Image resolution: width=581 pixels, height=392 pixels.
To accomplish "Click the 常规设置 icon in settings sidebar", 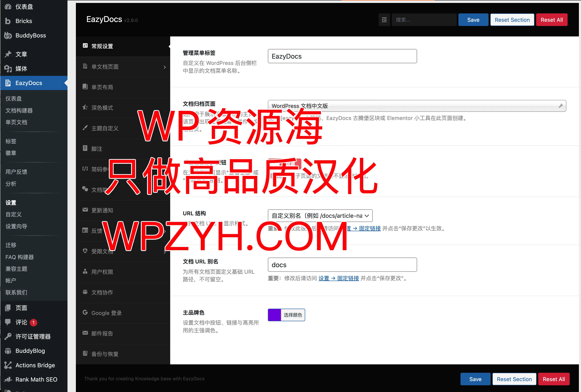I will pyautogui.click(x=85, y=45).
